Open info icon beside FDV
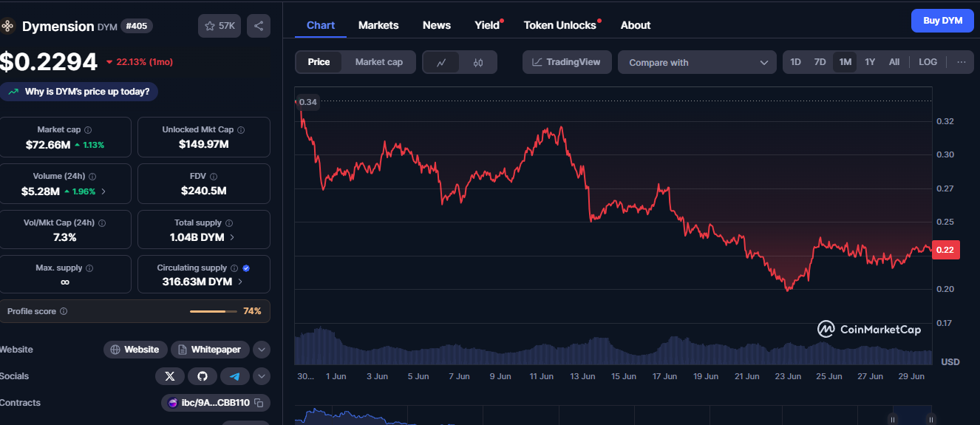The width and height of the screenshot is (980, 425). (x=214, y=177)
